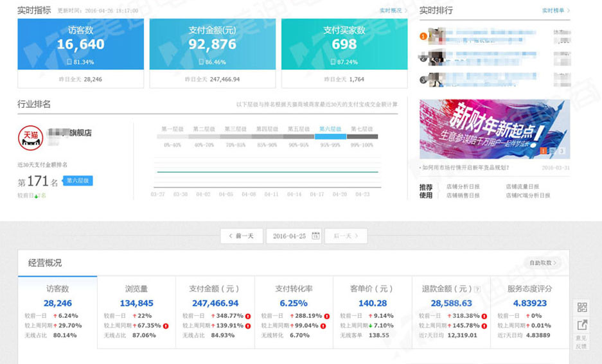Image resolution: width=602 pixels, height=364 pixels.
Task: Select the 服务态度评分 tab
Action: click(x=529, y=290)
